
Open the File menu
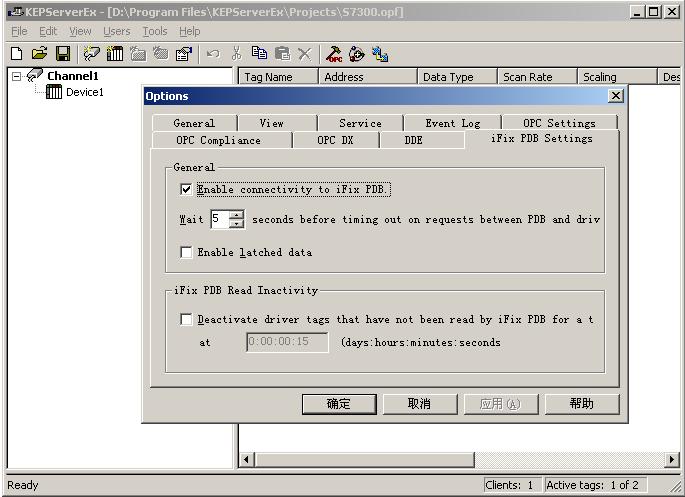(19, 31)
